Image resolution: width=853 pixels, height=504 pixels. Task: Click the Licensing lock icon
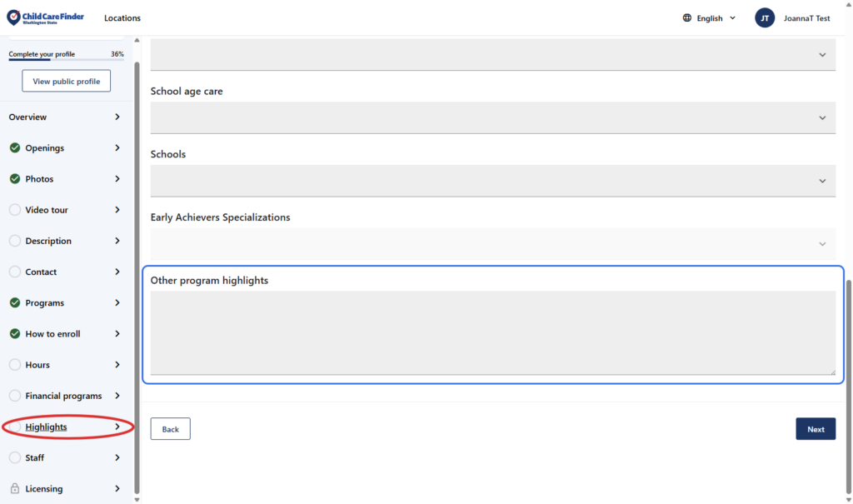pyautogui.click(x=15, y=489)
